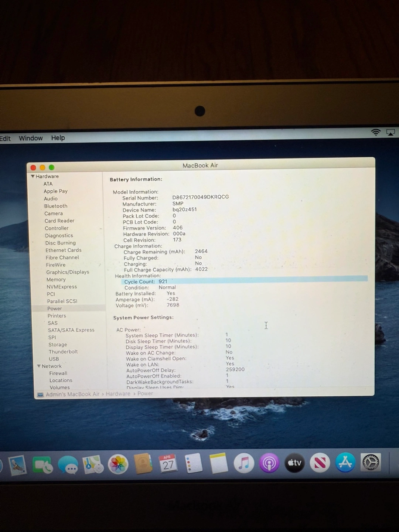This screenshot has height=532, width=399.
Task: Click Full Charge Capacity value 4022
Action: tap(201, 269)
